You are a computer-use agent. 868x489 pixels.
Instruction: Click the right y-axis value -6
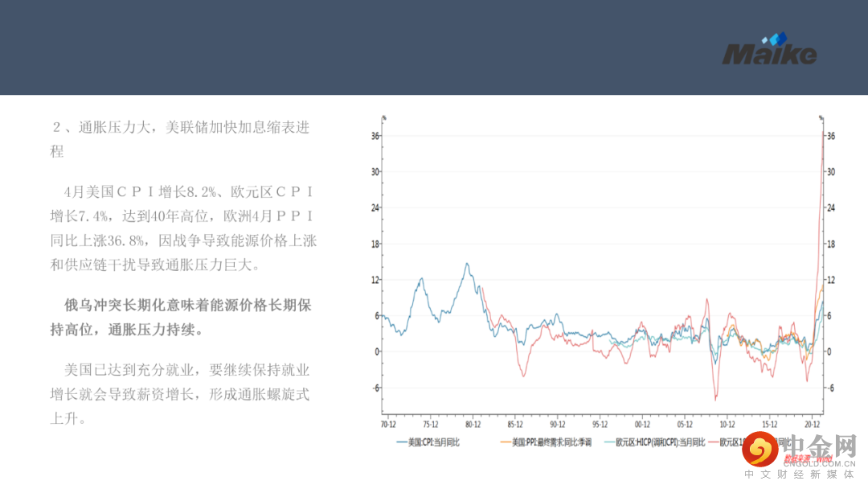pyautogui.click(x=830, y=388)
